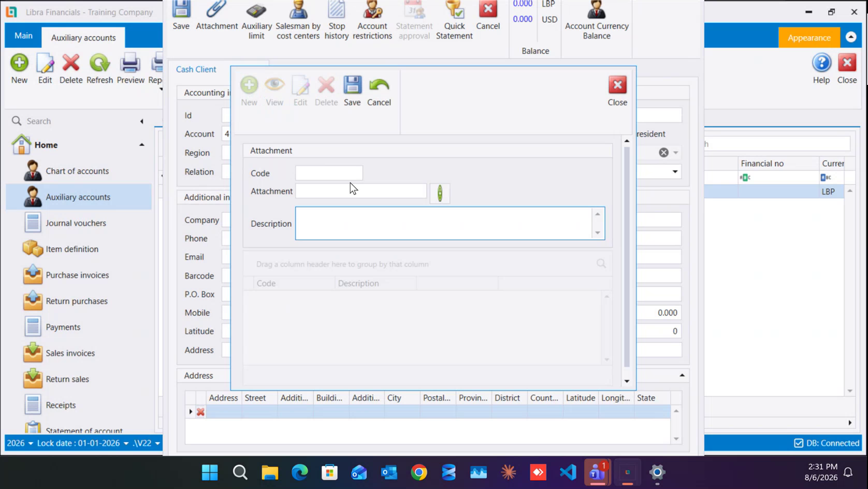Open Help in the main window
Screen dimensions: 868x489
pos(821,69)
